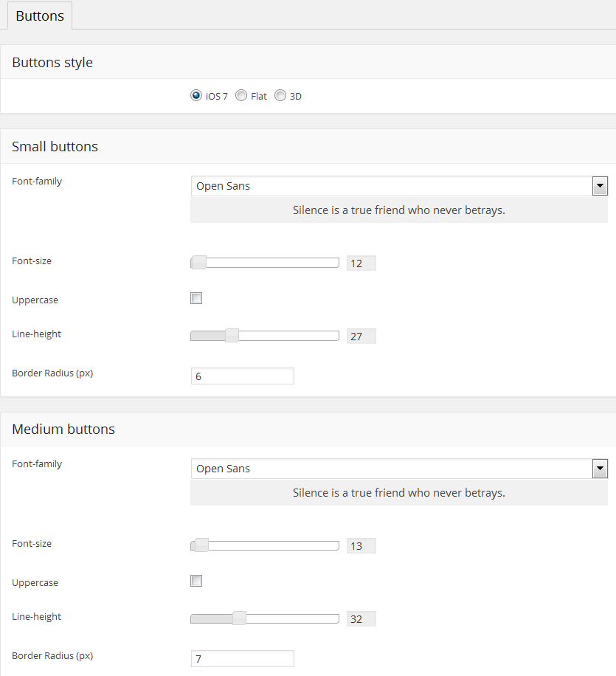
Task: Enable Uppercase for Small buttons
Action: coord(196,299)
